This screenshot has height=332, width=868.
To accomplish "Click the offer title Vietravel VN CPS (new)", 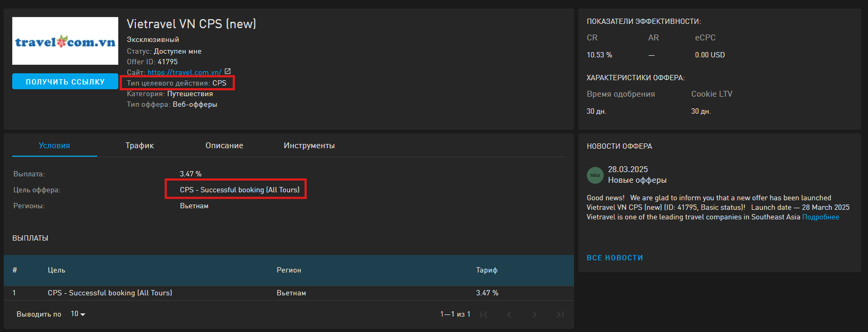I will [x=191, y=24].
